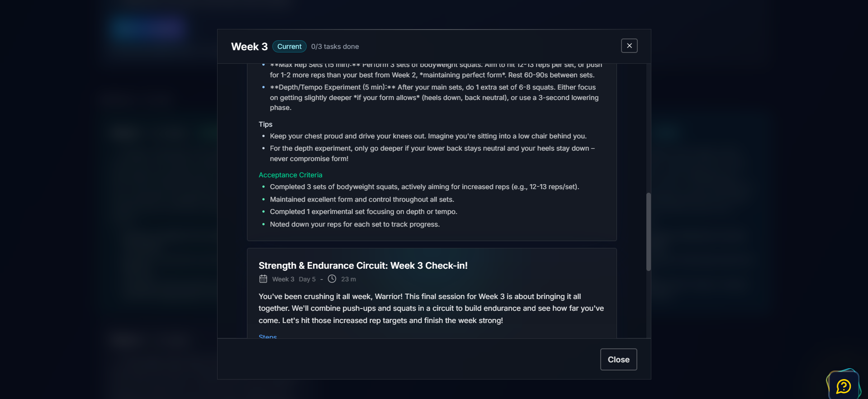Click the dialog's vertical scrollbar thumb

tap(648, 232)
